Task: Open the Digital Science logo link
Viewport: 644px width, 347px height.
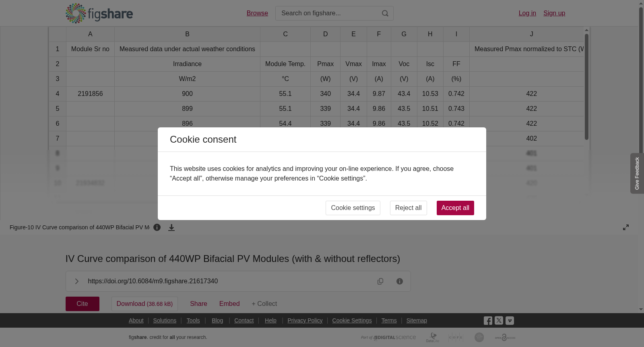Action: point(388,337)
